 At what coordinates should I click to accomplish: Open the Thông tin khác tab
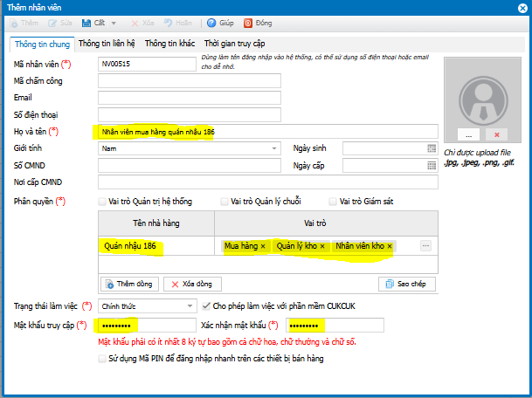[170, 44]
